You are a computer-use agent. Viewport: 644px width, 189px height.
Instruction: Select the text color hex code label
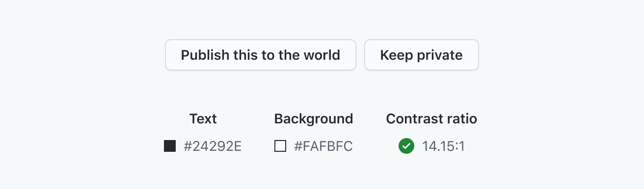coord(213,146)
